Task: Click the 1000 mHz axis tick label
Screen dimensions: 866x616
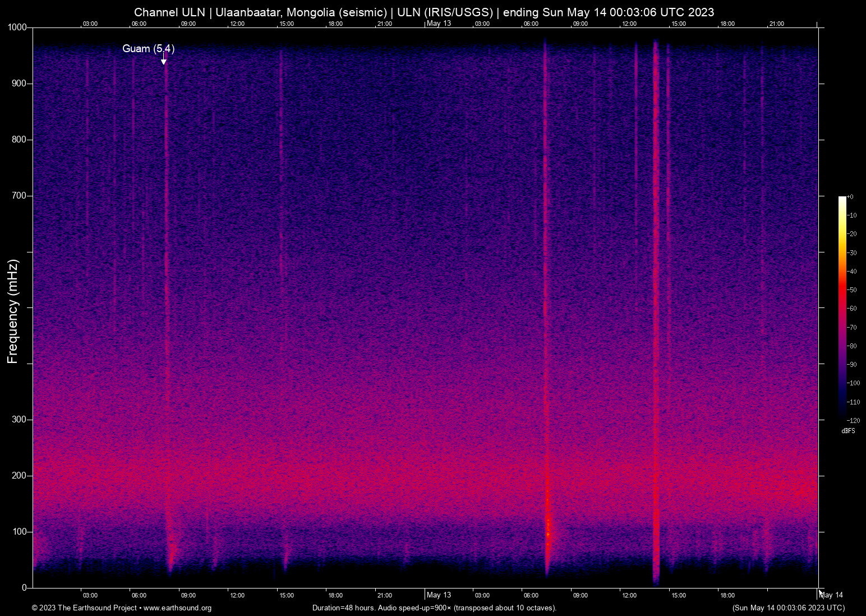Action: point(18,26)
